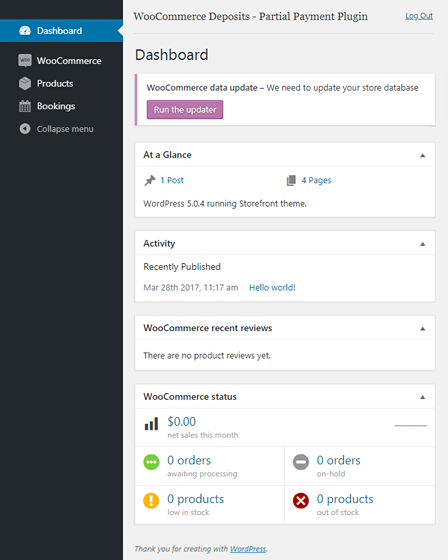Click the Dashboard page heading

[172, 55]
